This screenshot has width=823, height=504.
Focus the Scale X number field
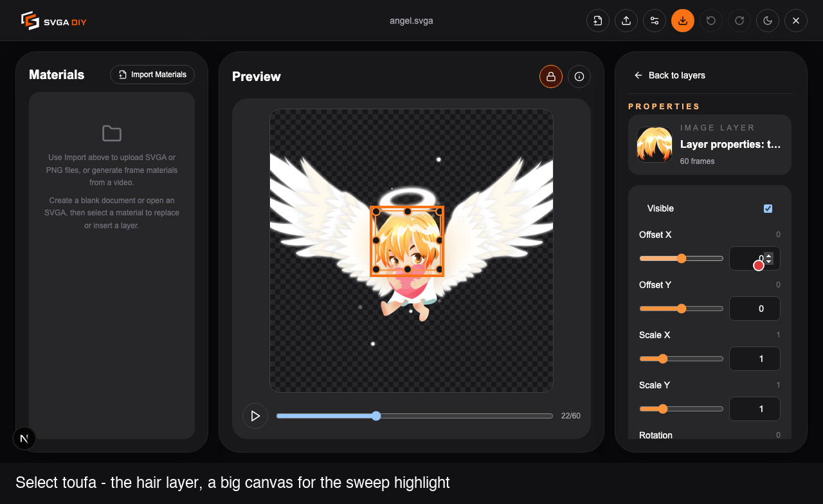pyautogui.click(x=755, y=359)
